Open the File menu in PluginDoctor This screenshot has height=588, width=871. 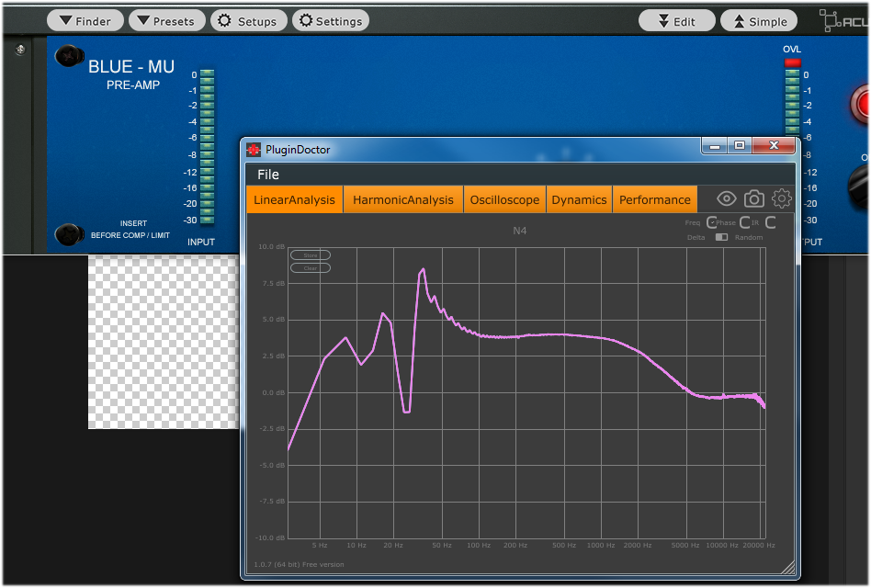[x=267, y=175]
